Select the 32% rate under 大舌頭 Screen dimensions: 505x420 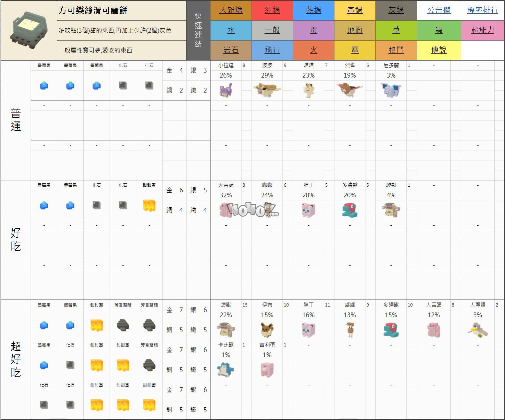point(226,195)
